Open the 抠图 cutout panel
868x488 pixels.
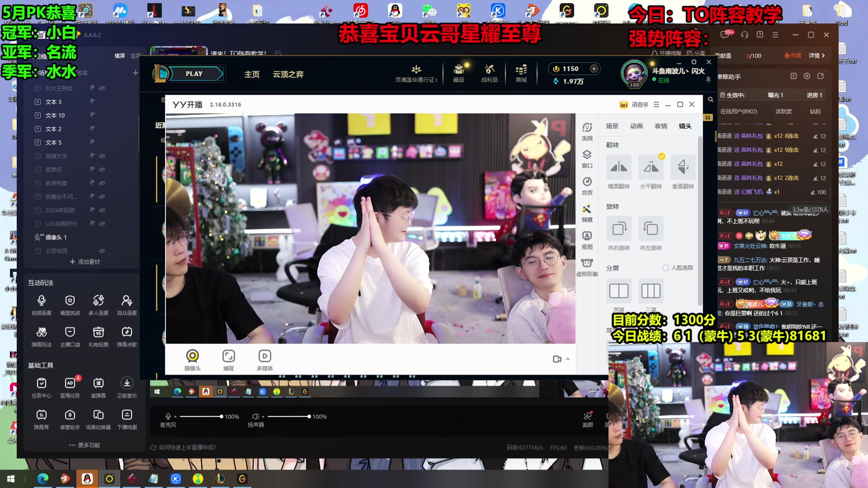click(587, 240)
